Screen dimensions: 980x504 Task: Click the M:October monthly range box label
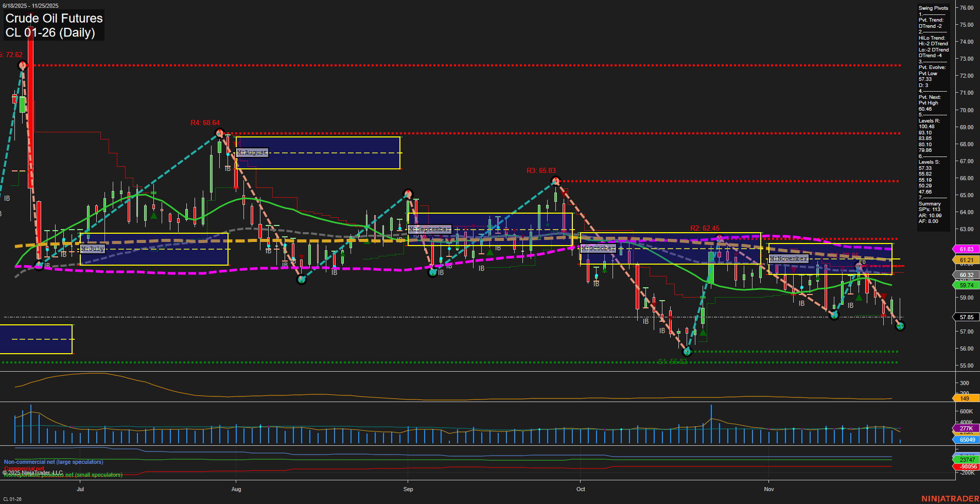[x=597, y=248]
